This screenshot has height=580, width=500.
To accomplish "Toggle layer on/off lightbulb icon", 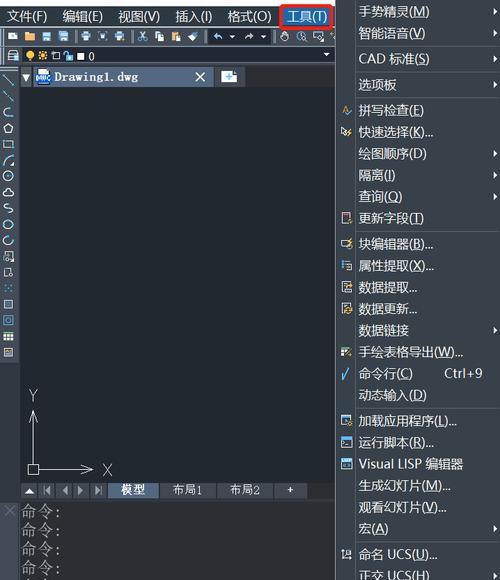I will click(30, 55).
